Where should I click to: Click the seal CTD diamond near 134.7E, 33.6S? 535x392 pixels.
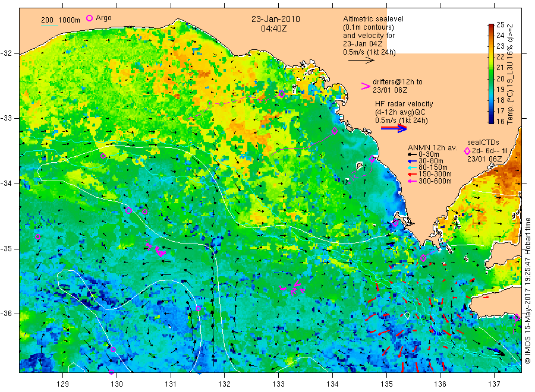click(372, 159)
